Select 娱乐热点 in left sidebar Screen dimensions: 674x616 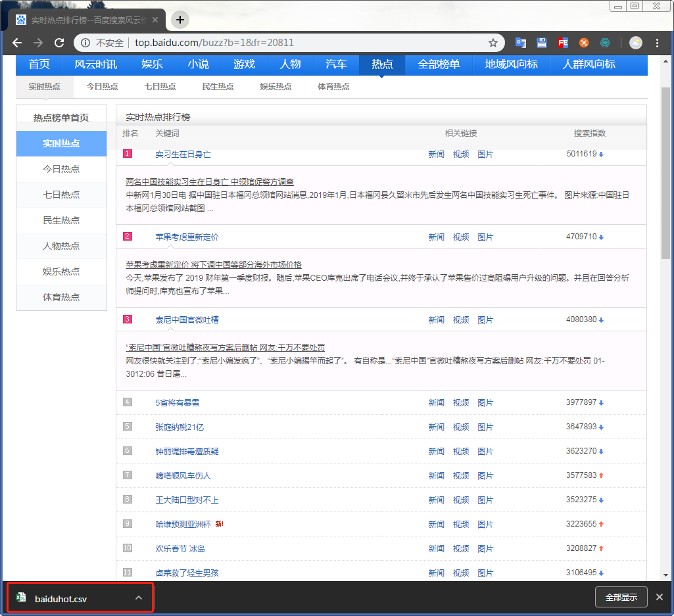click(61, 272)
